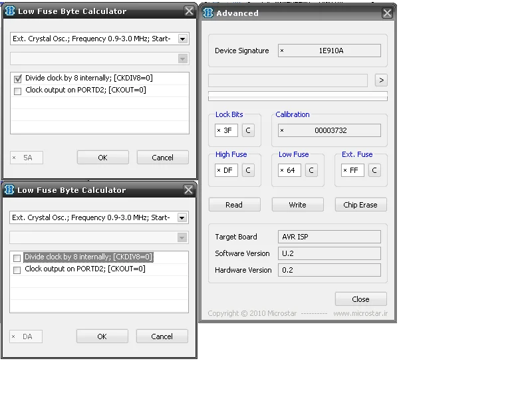Click the Ext. Fuse value field FF
This screenshot has height=399, width=532.
coord(352,170)
